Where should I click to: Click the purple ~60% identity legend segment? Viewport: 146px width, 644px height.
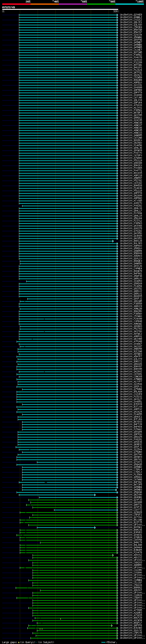coord(73,4)
